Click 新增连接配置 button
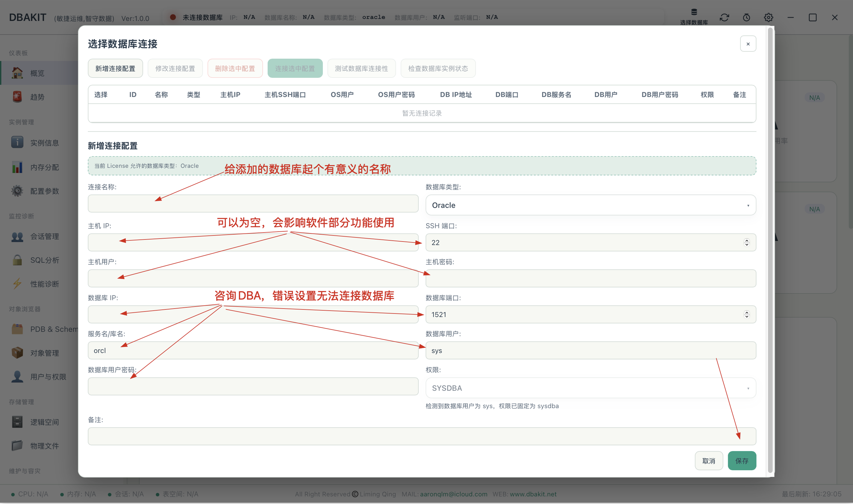Image resolution: width=853 pixels, height=504 pixels. [115, 68]
